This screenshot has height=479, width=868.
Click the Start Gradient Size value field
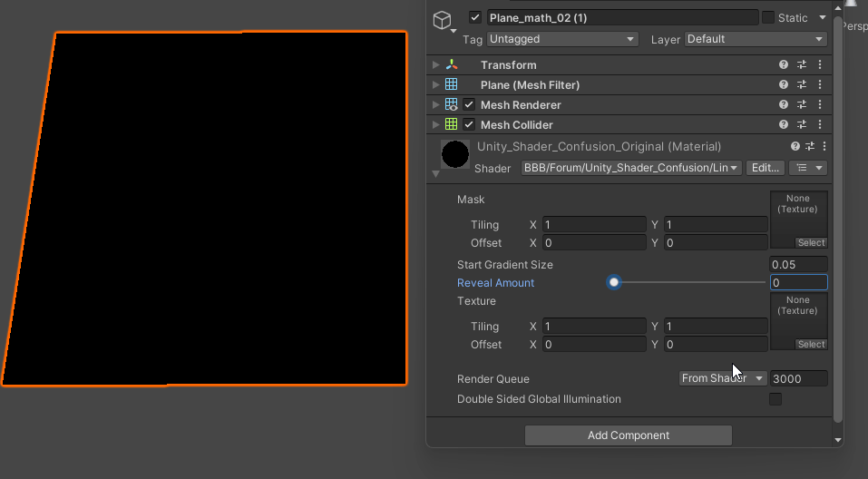798,265
